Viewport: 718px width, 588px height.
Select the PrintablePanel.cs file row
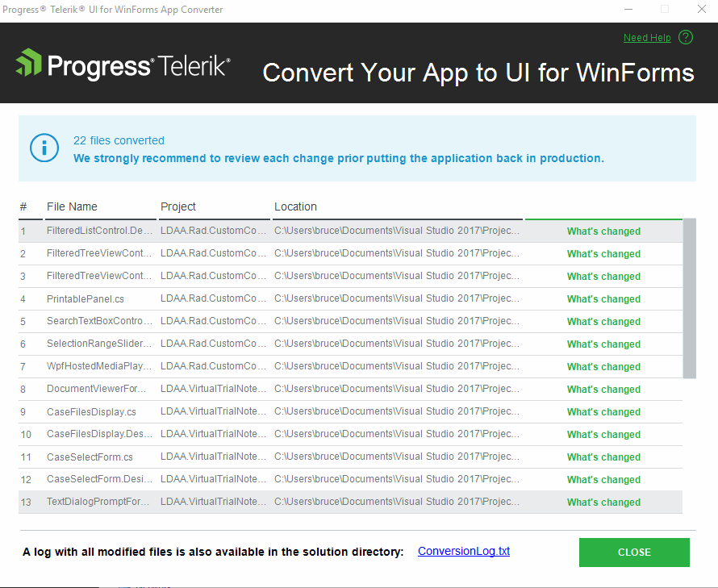point(86,299)
